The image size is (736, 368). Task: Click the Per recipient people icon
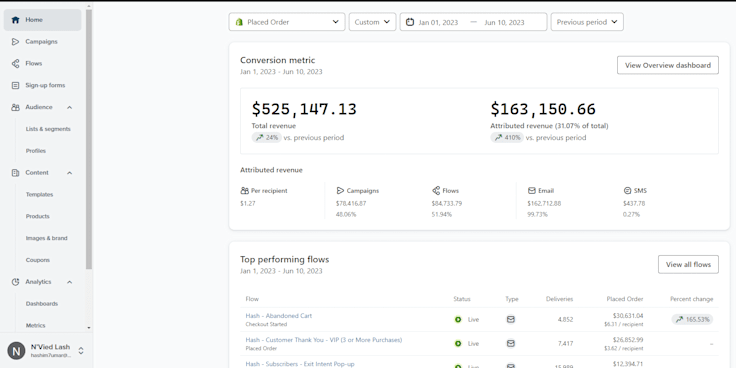pyautogui.click(x=244, y=191)
